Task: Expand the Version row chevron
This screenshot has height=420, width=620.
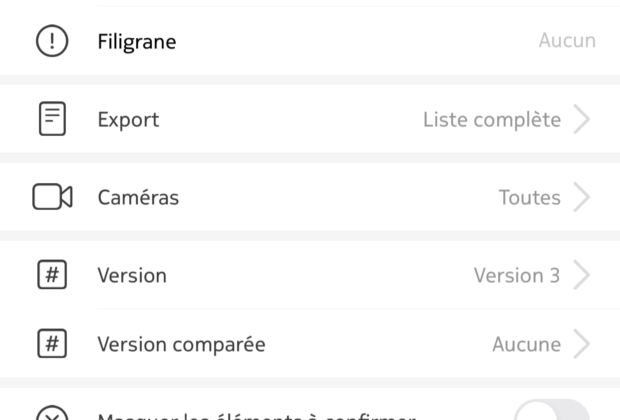Action: click(x=582, y=275)
